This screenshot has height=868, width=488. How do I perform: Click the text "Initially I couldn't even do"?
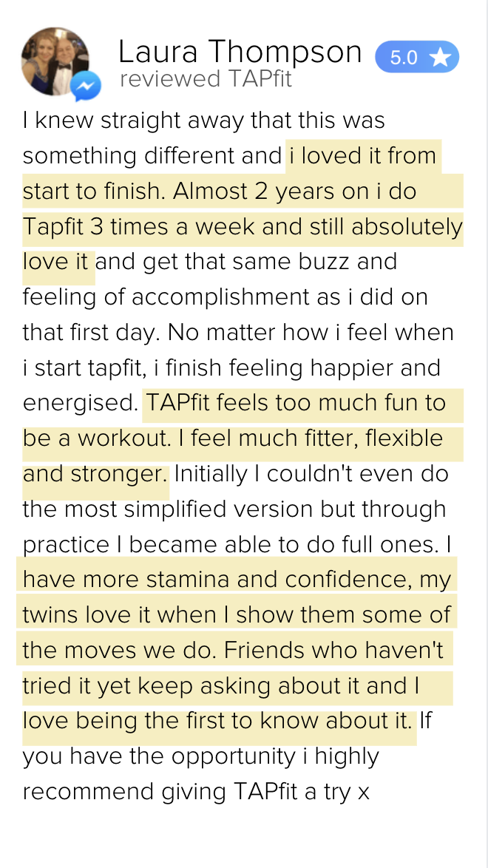[311, 473]
